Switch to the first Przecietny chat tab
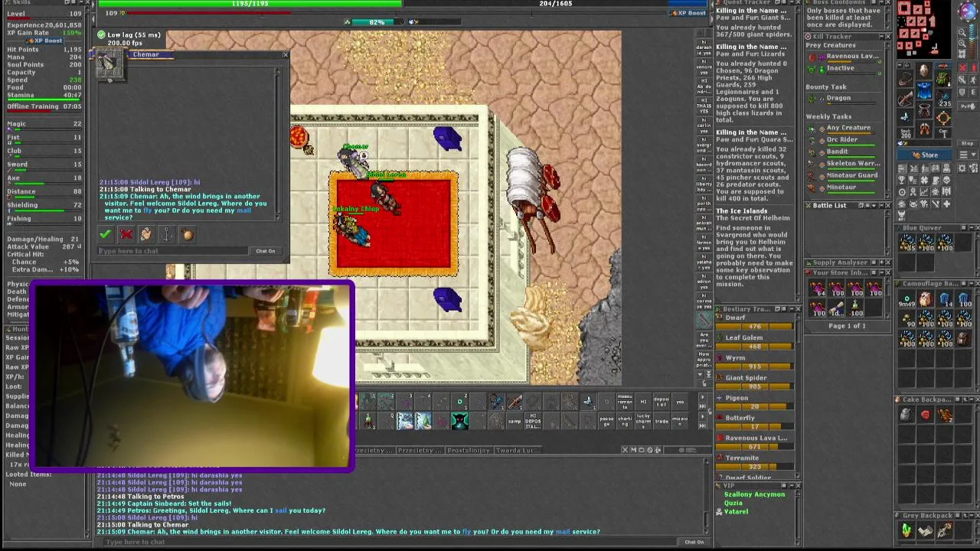This screenshot has height=551, width=980. 374,450
